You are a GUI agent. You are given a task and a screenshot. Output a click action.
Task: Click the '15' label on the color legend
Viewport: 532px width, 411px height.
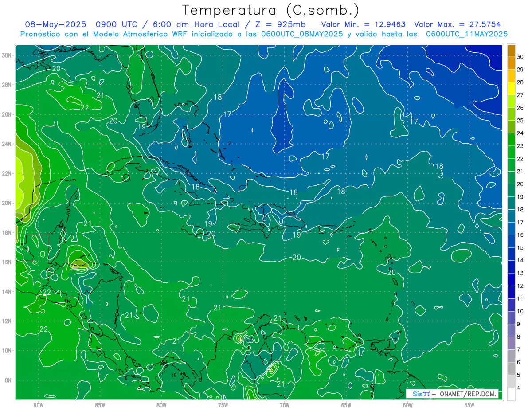520,248
